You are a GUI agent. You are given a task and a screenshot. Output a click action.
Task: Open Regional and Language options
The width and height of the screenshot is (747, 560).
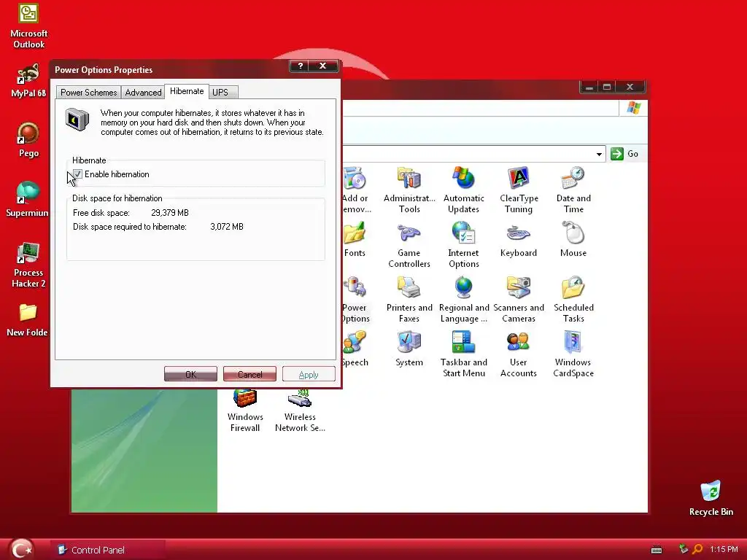coord(463,299)
